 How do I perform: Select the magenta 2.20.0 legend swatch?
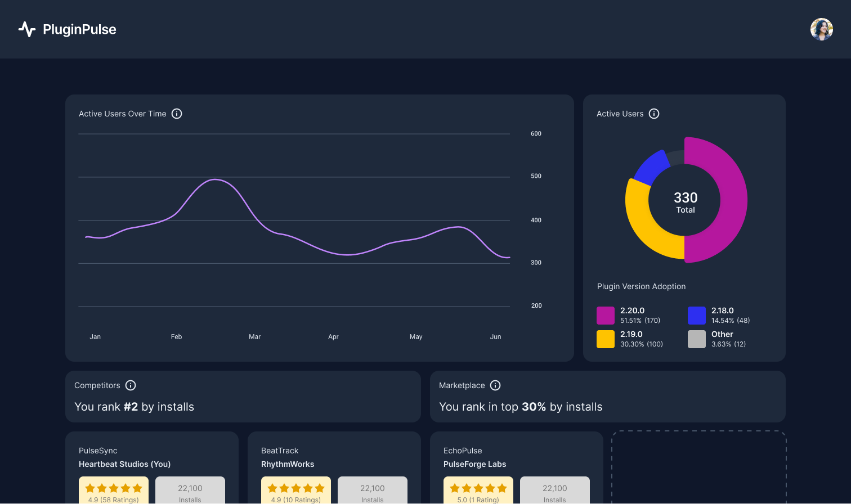[x=606, y=316]
